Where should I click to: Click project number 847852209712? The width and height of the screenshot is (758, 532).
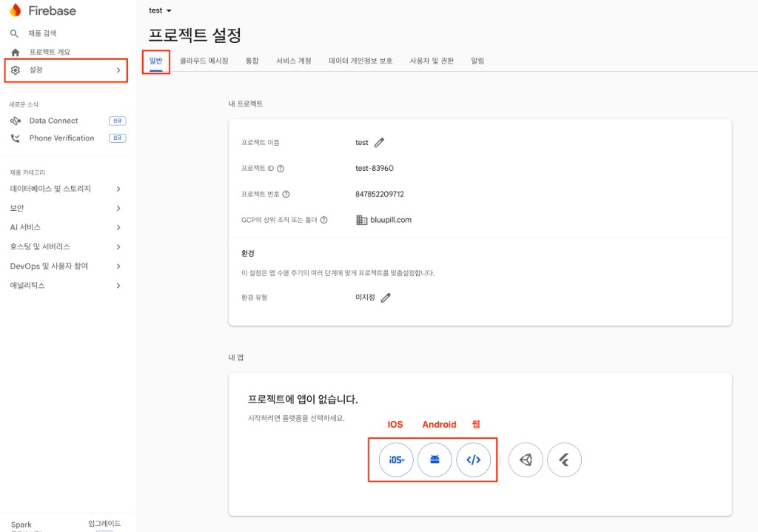380,195
